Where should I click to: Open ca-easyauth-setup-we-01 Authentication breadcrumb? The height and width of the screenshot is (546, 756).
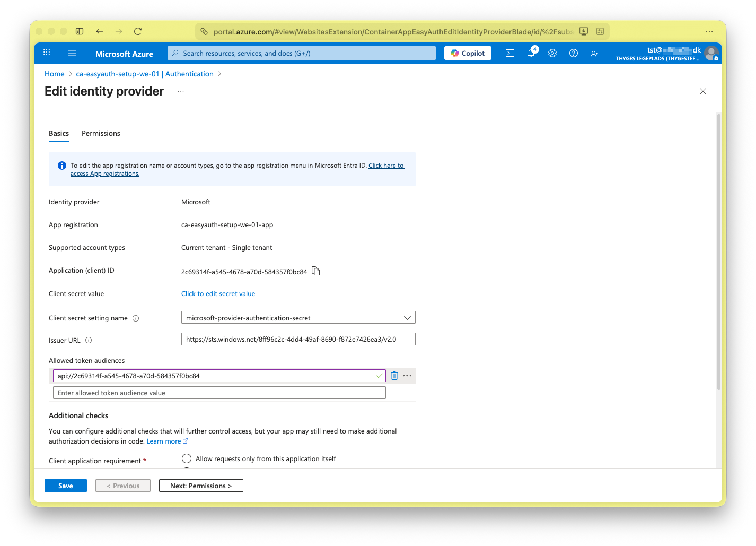pos(145,74)
